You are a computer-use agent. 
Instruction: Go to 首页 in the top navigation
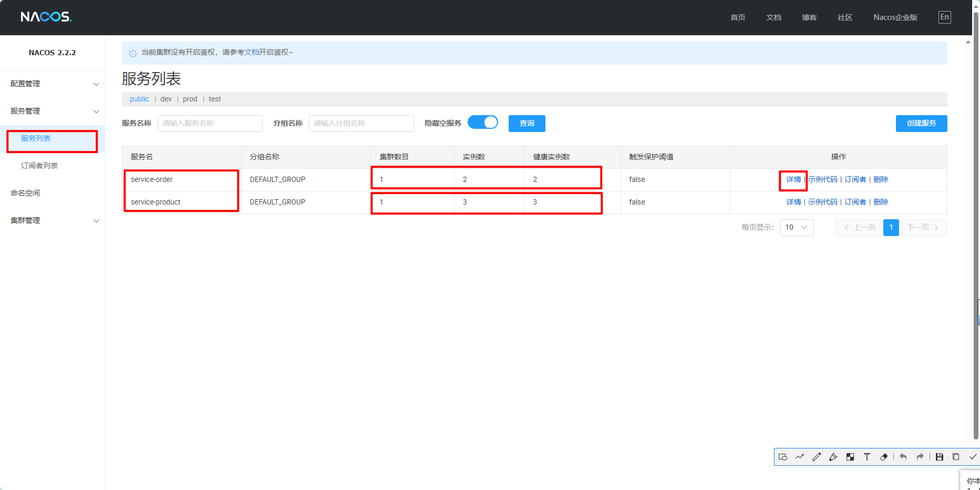coord(738,17)
